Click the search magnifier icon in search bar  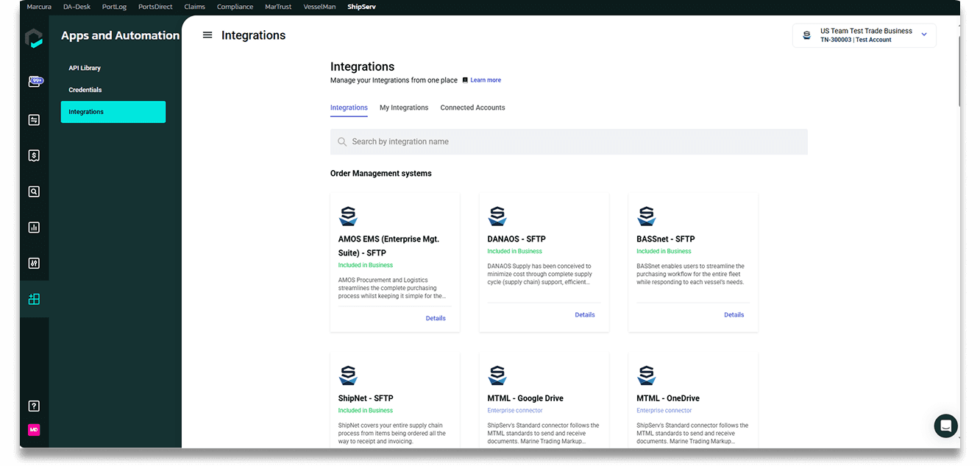coord(342,142)
